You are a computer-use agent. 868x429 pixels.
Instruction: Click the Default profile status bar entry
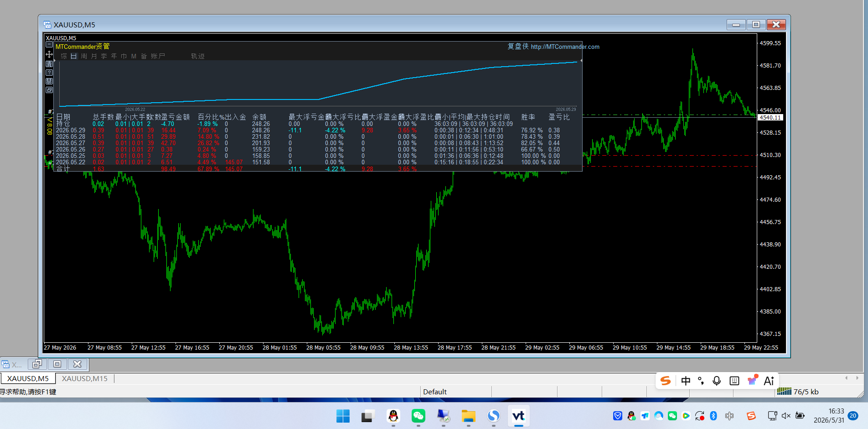click(435, 392)
